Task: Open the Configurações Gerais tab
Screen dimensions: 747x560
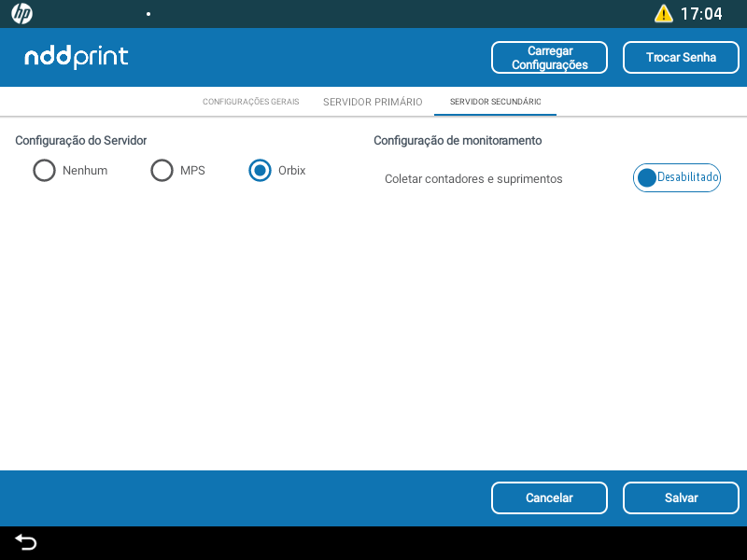Action: pyautogui.click(x=250, y=102)
